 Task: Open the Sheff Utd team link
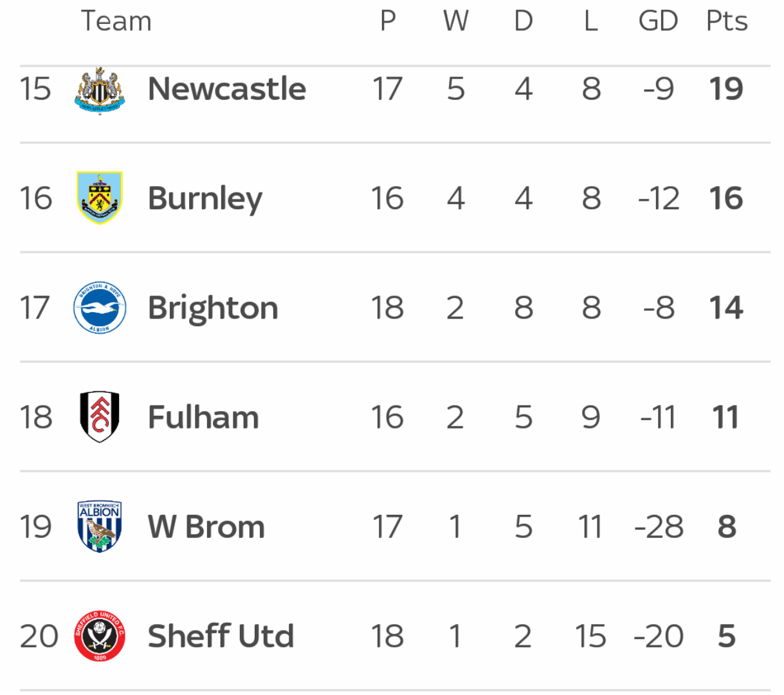(x=221, y=636)
